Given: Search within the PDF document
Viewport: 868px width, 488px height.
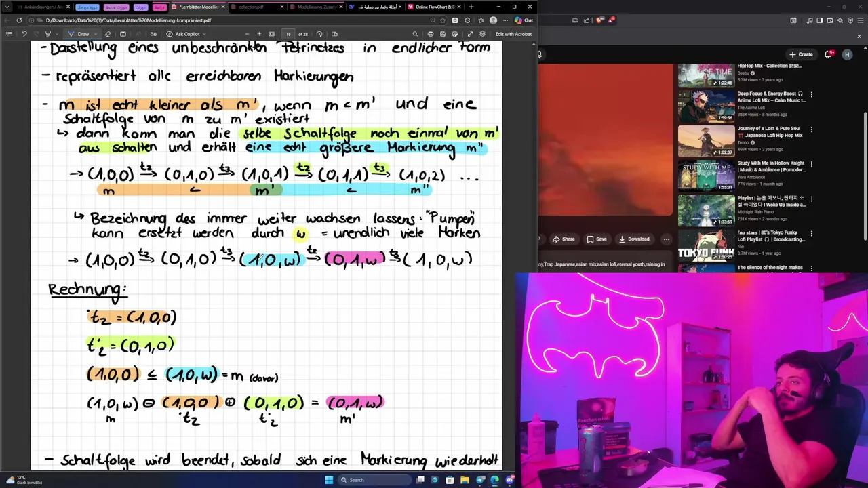Looking at the screenshot, I should (x=415, y=34).
